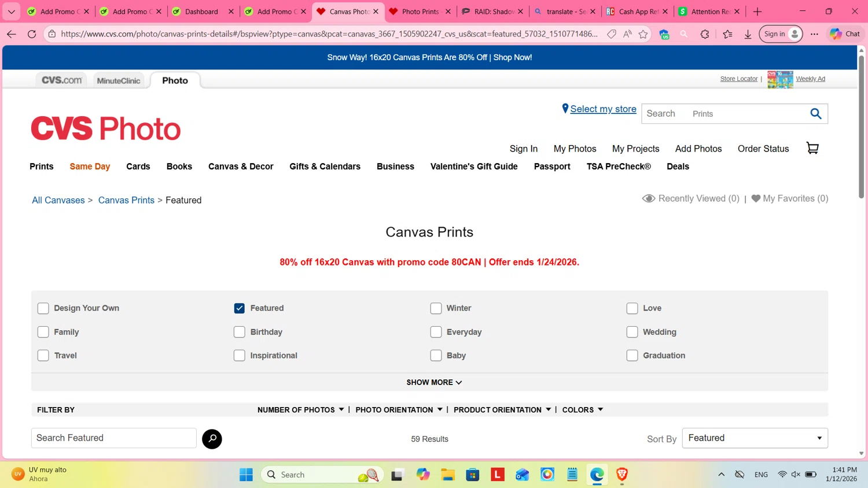
Task: Reload the page with refresh icon
Action: 32,34
